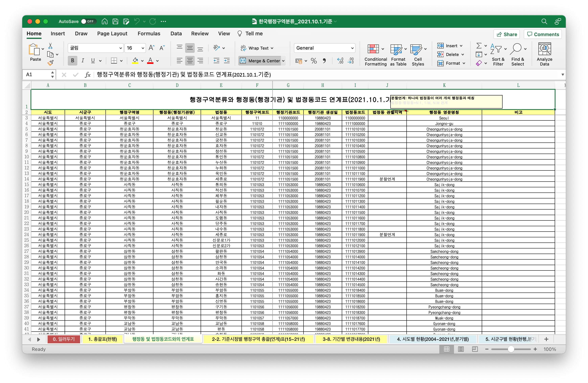This screenshot has height=383, width=588.
Task: Add a new sheet with plus button
Action: click(x=546, y=339)
